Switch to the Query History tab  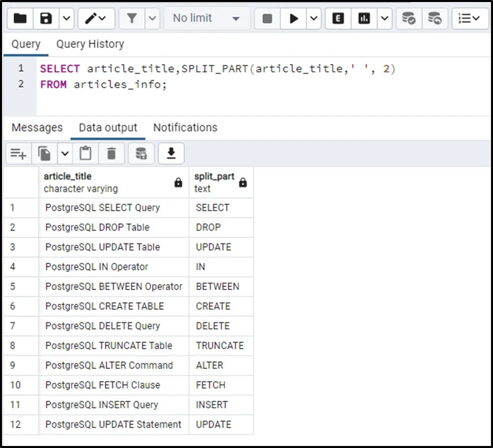[x=90, y=44]
